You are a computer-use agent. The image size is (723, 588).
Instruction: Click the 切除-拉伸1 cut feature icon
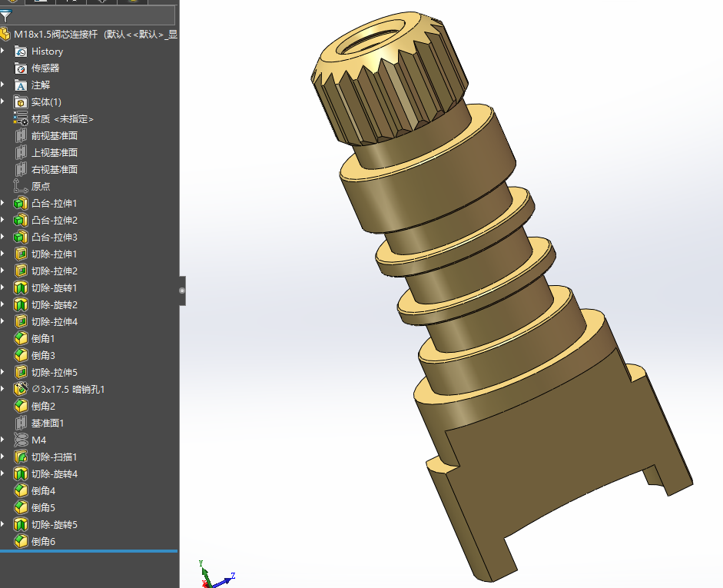pyautogui.click(x=21, y=254)
